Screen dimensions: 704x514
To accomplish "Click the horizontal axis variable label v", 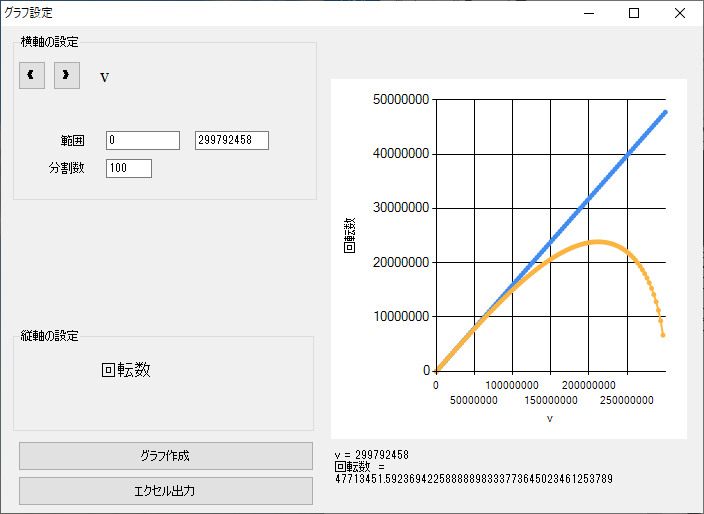I will 104,76.
